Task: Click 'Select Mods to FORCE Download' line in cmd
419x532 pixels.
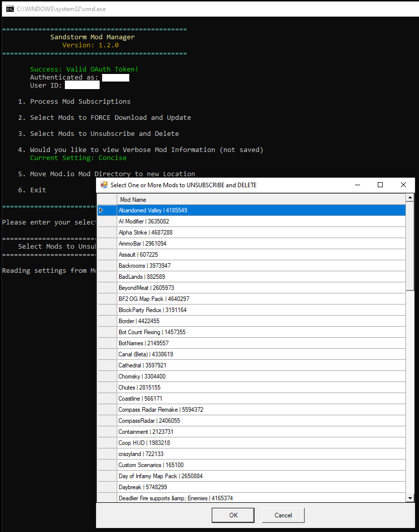Action: [111, 118]
